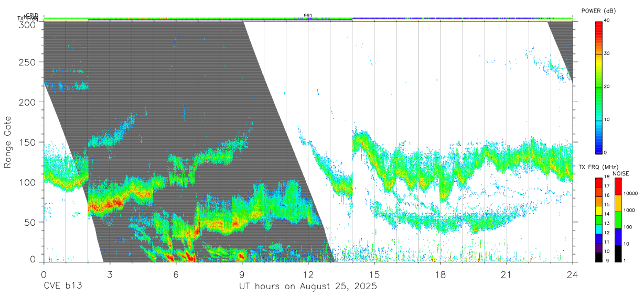Pick the cyan 12-13 MHz TX FRQ swatch
This screenshot has height=297, width=644.
pos(599,229)
